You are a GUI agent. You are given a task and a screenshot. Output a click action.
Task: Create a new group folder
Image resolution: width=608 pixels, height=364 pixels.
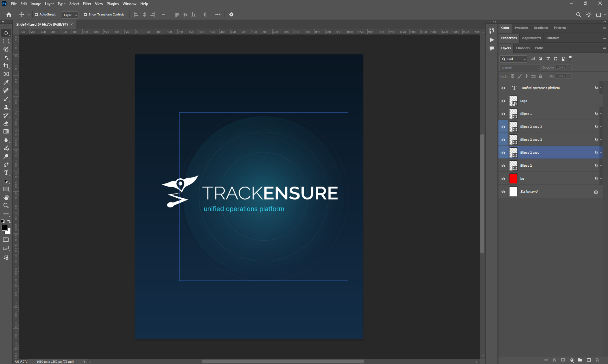(580, 360)
